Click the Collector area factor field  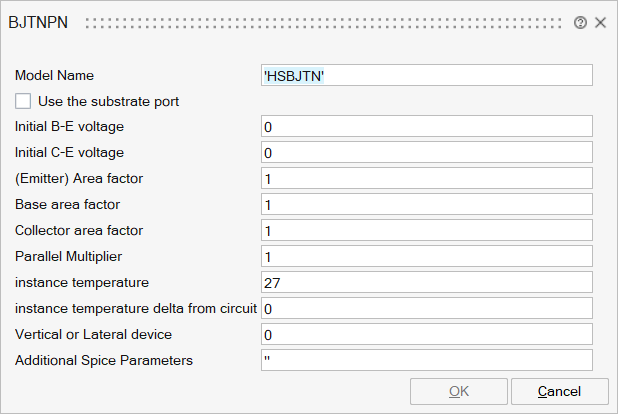tap(426, 231)
